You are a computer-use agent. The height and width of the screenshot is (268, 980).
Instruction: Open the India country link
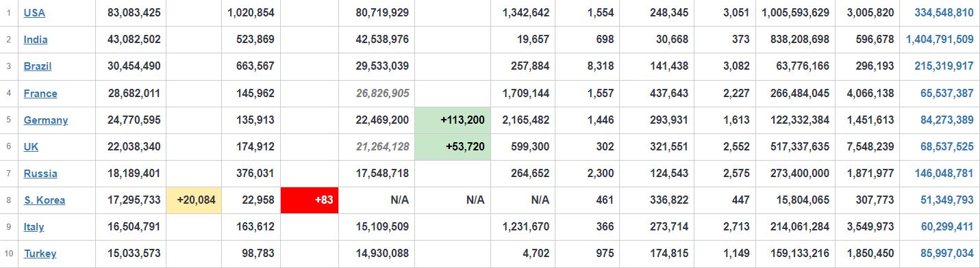click(x=36, y=40)
